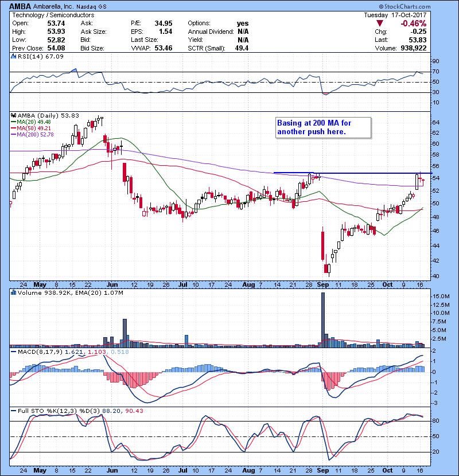This screenshot has height=476, width=459.
Task: Click the RSI(14) panel icon
Action: [x=13, y=56]
